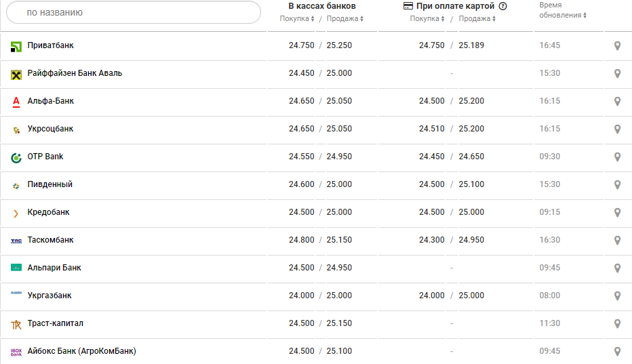Open the Укрсоцбанк bank link
Screen dimensions: 632x364
50,129
